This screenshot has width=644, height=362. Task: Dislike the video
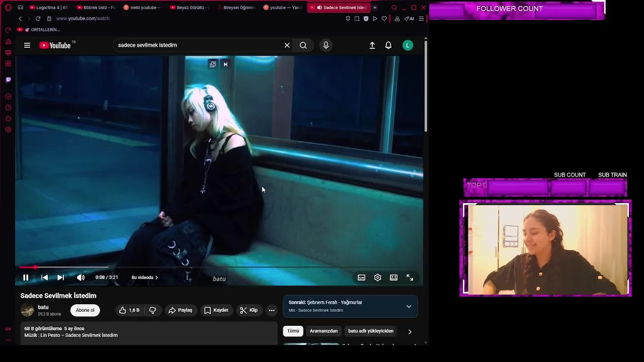[152, 310]
